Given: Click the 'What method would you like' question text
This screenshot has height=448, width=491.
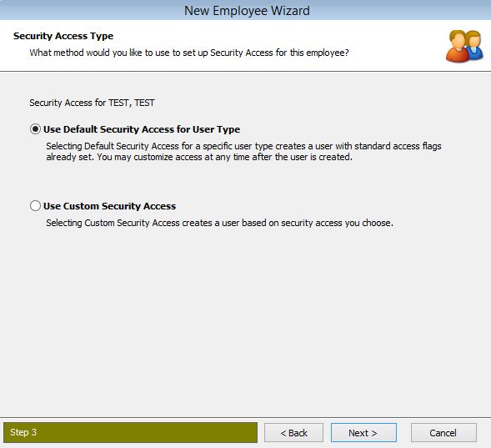Looking at the screenshot, I should [189, 53].
